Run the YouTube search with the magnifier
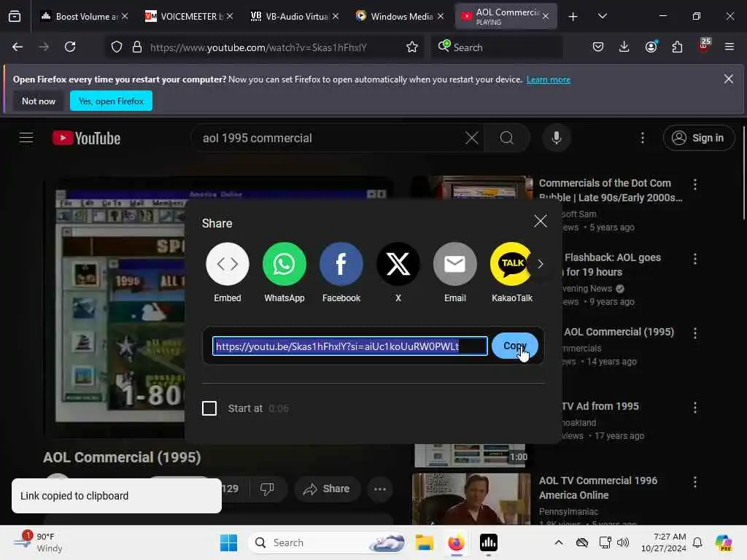The image size is (747, 560). pos(507,138)
